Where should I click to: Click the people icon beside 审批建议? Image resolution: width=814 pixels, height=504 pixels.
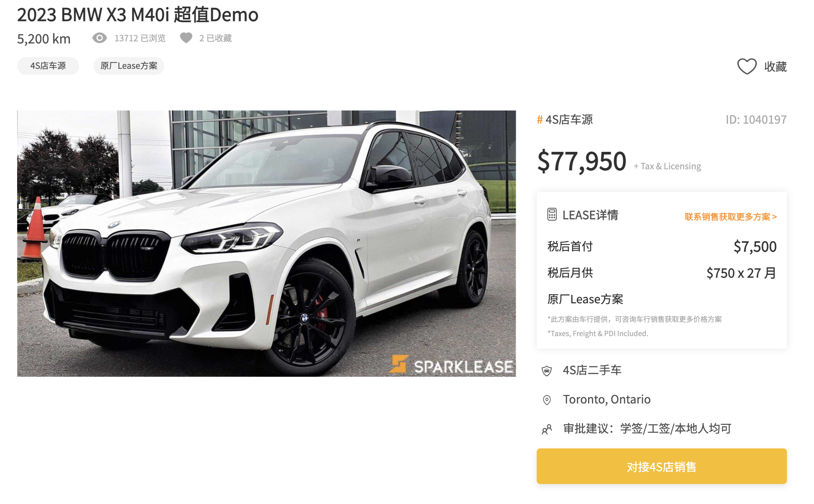pos(547,429)
